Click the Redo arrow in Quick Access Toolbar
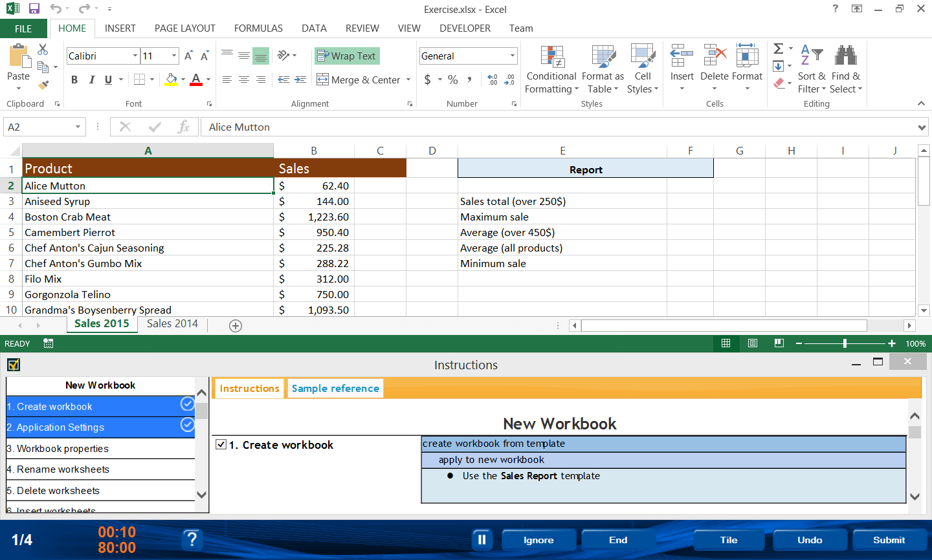The height and width of the screenshot is (560, 932). pyautogui.click(x=84, y=9)
